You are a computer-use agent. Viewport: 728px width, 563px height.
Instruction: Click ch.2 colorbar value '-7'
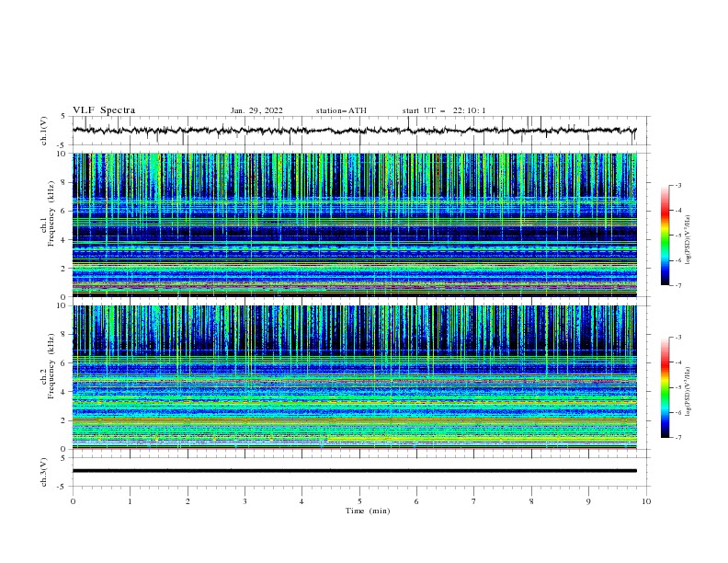point(677,438)
